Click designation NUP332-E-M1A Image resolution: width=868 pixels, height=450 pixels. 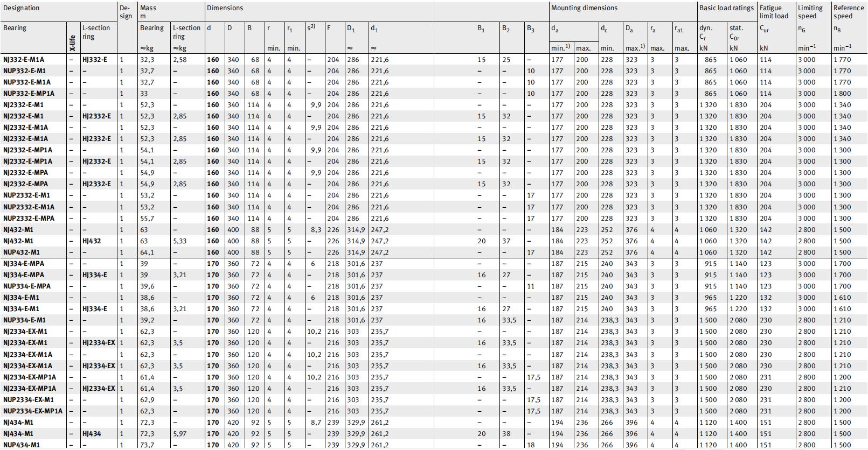click(x=27, y=82)
